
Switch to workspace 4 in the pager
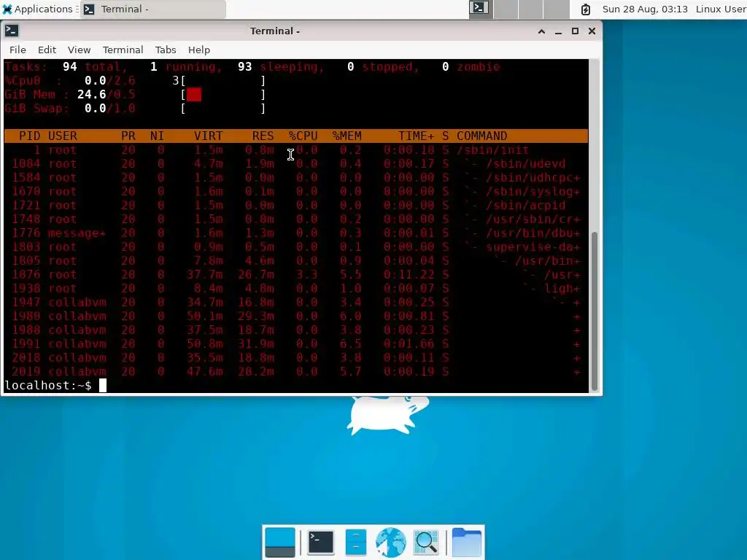point(556,9)
